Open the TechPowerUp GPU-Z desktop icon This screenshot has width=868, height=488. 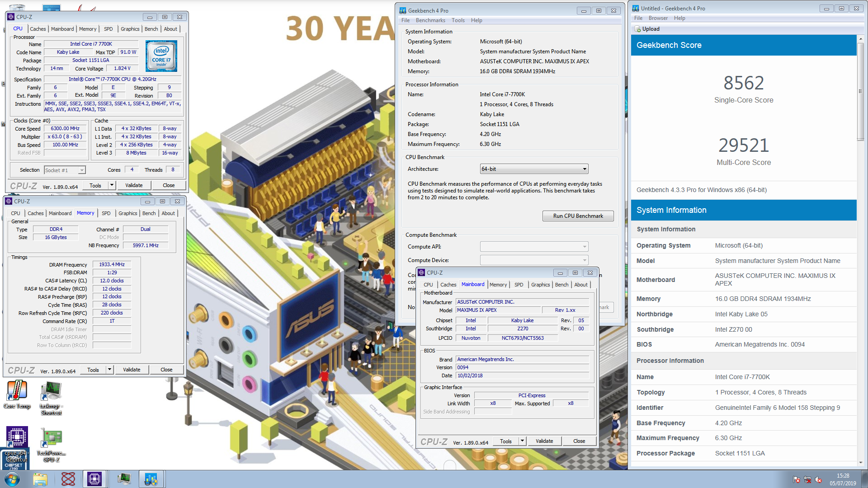coord(51,445)
